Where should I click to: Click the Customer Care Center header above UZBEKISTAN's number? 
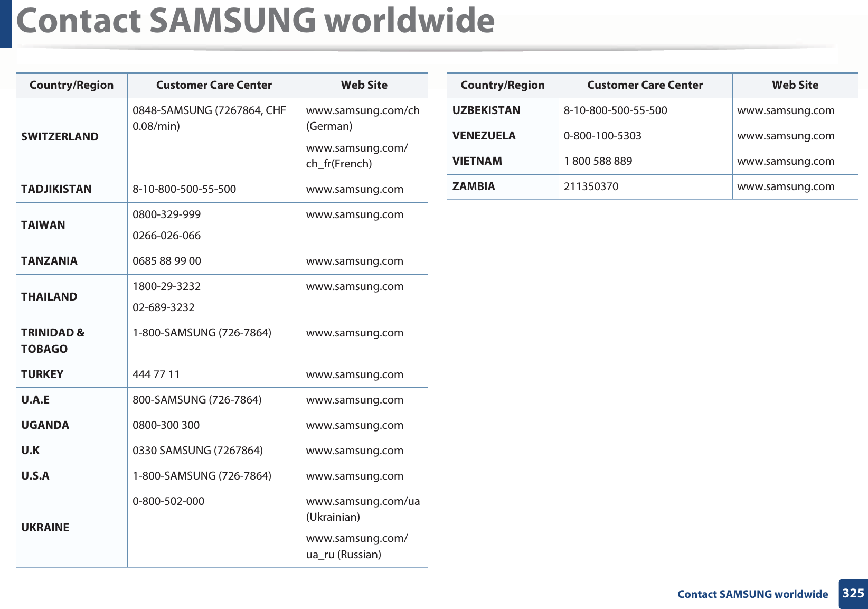tap(645, 85)
